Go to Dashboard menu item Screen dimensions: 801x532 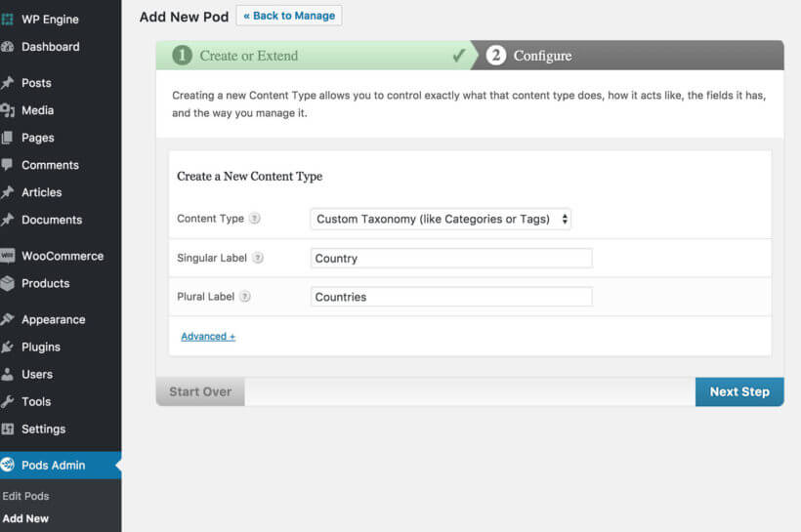click(x=51, y=47)
